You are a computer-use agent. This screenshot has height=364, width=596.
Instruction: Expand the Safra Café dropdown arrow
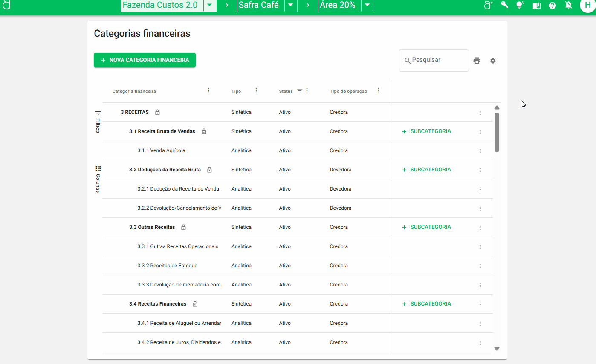pos(290,6)
